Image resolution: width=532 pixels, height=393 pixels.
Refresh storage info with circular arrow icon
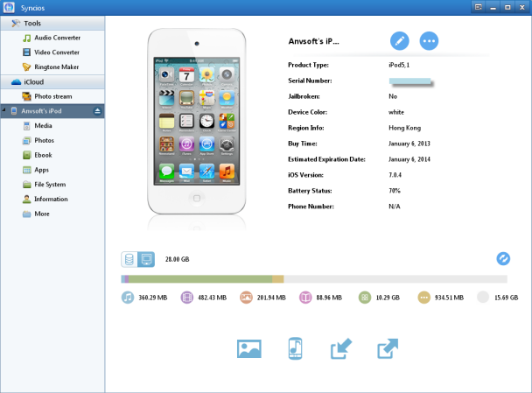click(x=503, y=258)
